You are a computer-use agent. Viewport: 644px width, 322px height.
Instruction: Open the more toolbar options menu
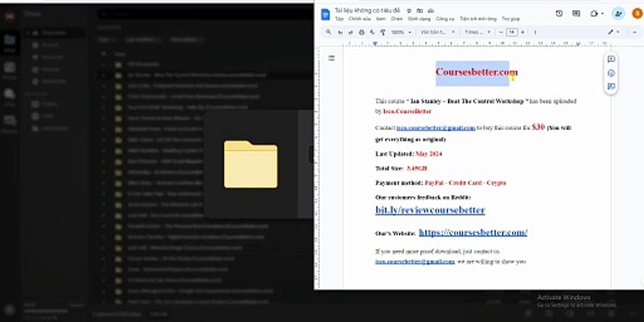click(535, 32)
